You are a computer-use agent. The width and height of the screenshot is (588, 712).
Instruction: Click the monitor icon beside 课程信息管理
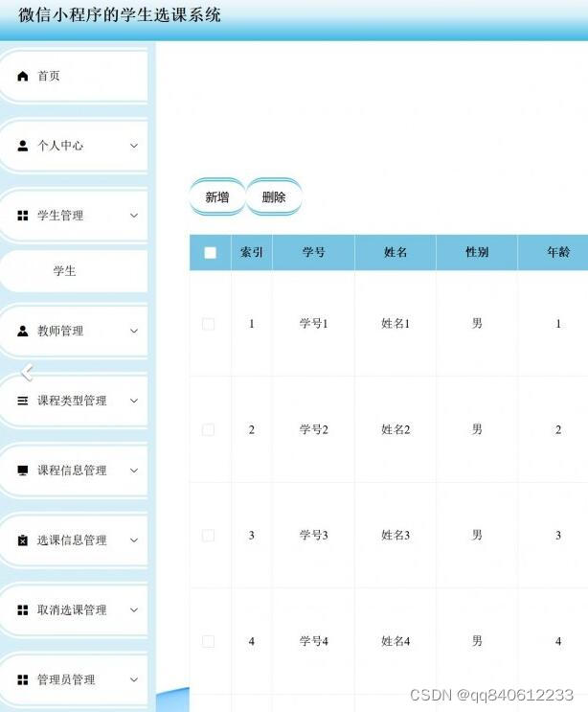23,471
